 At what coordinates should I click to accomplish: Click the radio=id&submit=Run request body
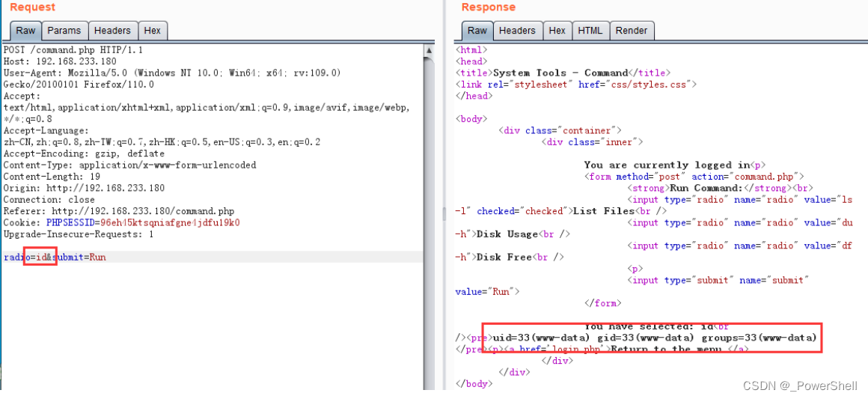55,257
